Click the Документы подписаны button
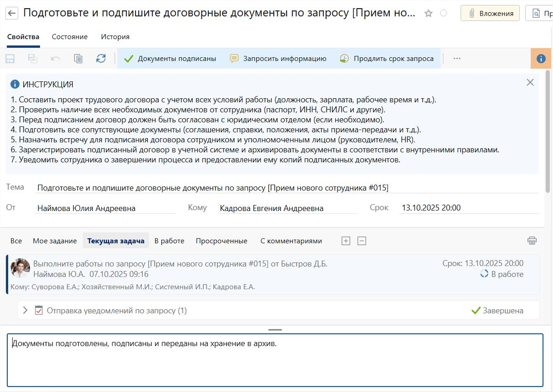Viewport: 553px width, 392px height. tap(170, 59)
